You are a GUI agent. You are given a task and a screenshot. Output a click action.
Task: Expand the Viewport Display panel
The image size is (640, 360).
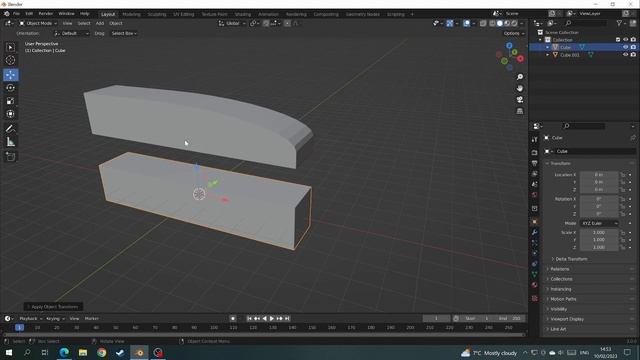[567, 319]
